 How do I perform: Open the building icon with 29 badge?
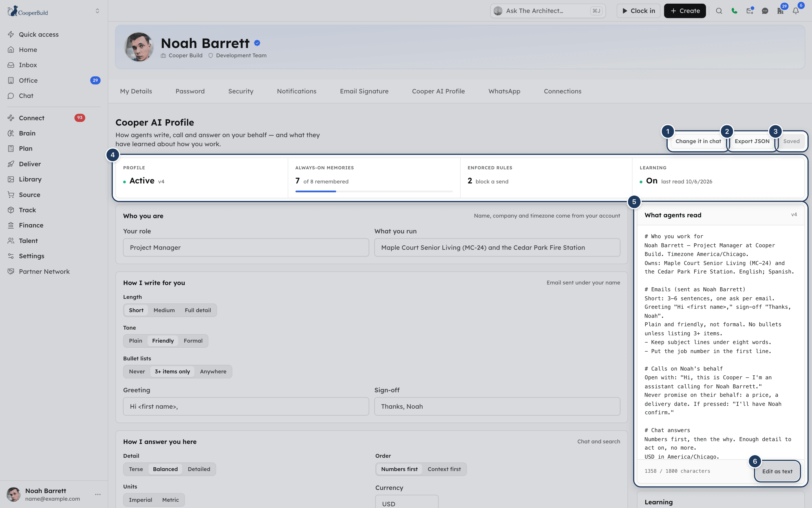780,11
